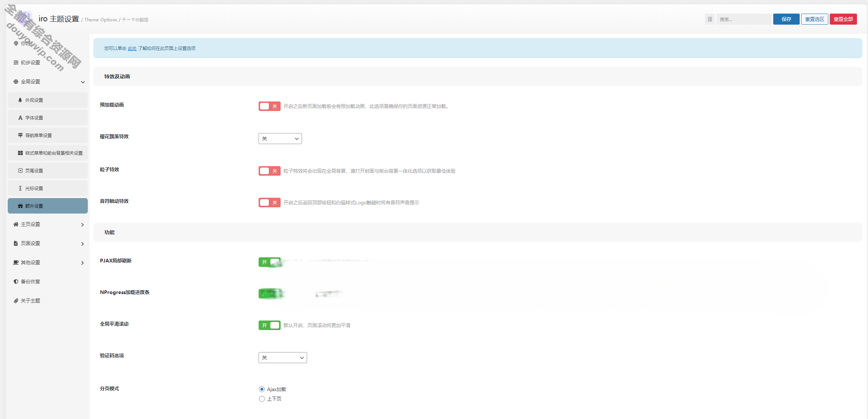
Task: Click the gift icon of 额外设置
Action: click(x=20, y=206)
